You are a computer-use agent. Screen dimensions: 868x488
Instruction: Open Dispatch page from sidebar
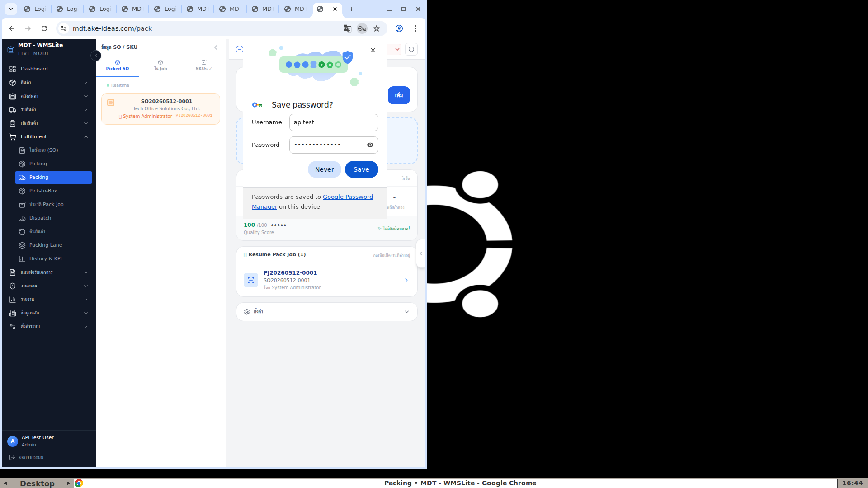tap(53, 218)
